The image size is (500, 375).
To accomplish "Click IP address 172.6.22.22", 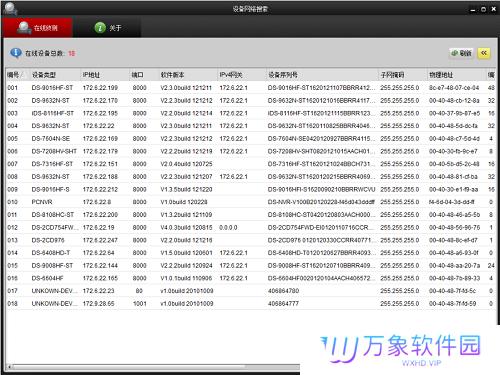I will coord(98,126).
